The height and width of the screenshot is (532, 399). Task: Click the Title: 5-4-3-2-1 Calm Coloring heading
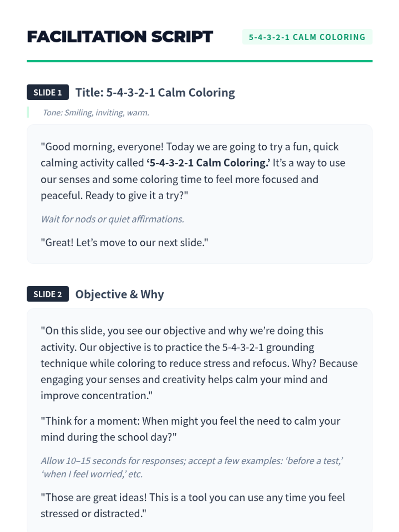point(155,92)
